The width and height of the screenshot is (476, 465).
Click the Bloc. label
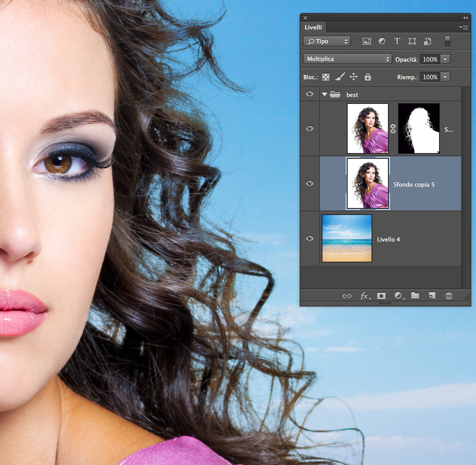point(311,77)
